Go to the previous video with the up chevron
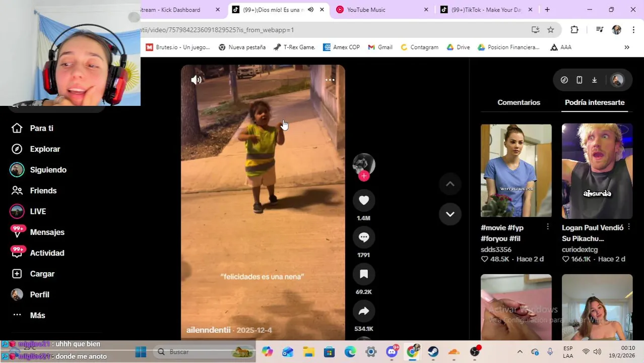Viewport: 644px width, 363px height. tap(450, 184)
